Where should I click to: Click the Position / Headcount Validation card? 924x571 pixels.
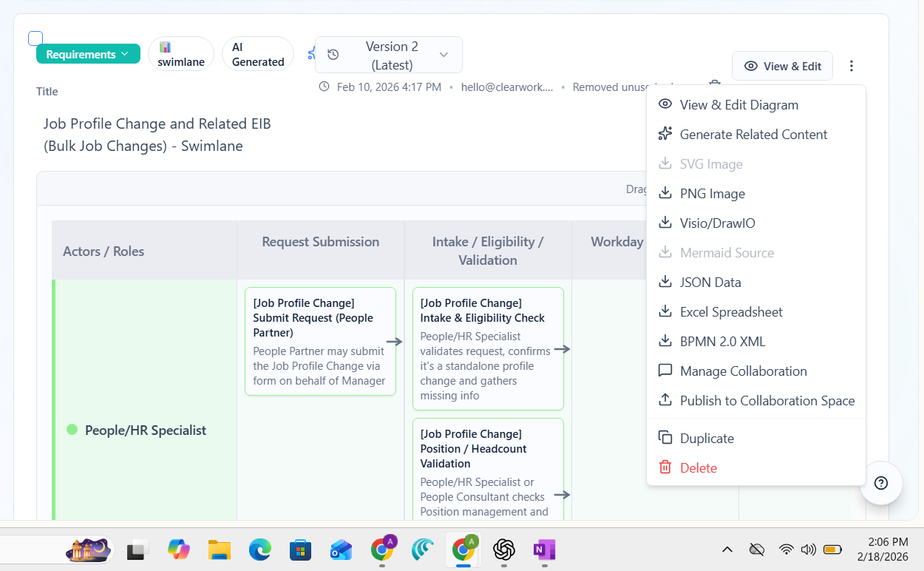tap(488, 470)
